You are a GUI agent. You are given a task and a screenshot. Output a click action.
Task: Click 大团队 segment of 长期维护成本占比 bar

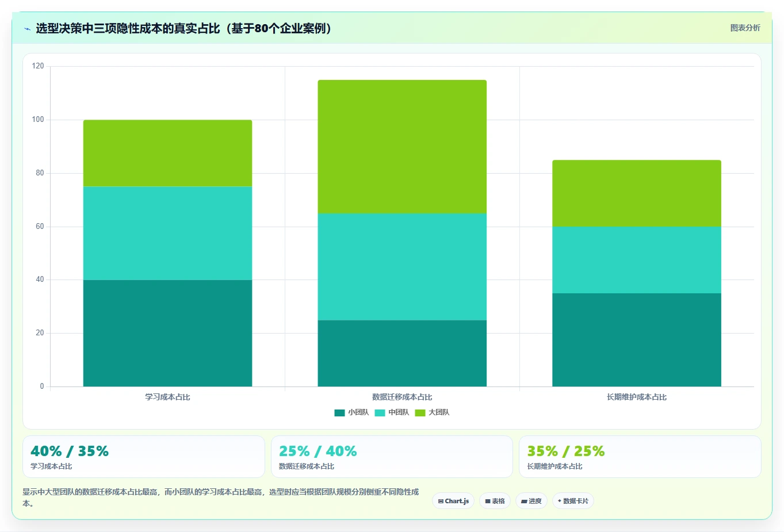[x=637, y=193]
